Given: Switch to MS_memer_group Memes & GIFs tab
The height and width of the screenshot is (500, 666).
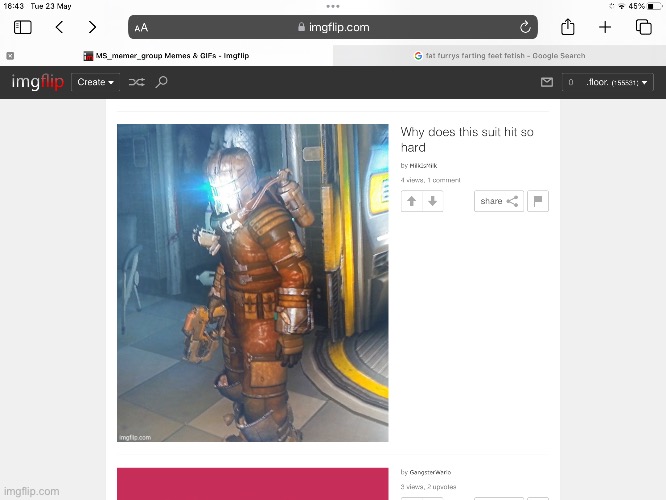Looking at the screenshot, I should (x=166, y=56).
